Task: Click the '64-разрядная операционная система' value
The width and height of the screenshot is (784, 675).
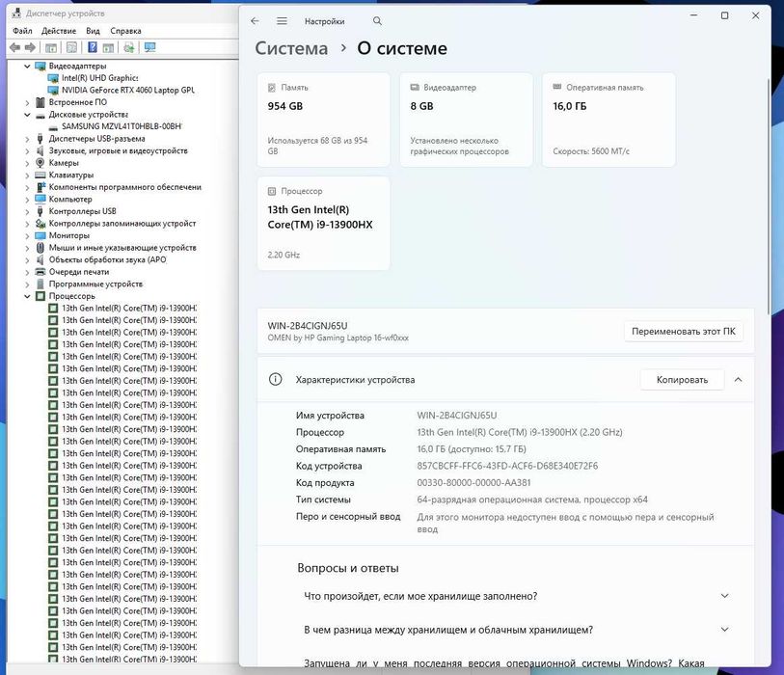Action: pos(532,499)
